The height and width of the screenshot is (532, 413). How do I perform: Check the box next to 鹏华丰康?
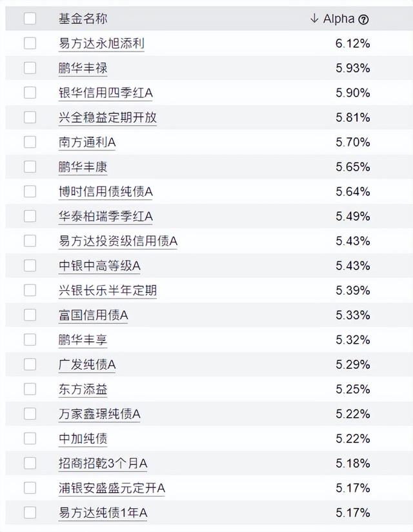coord(30,167)
